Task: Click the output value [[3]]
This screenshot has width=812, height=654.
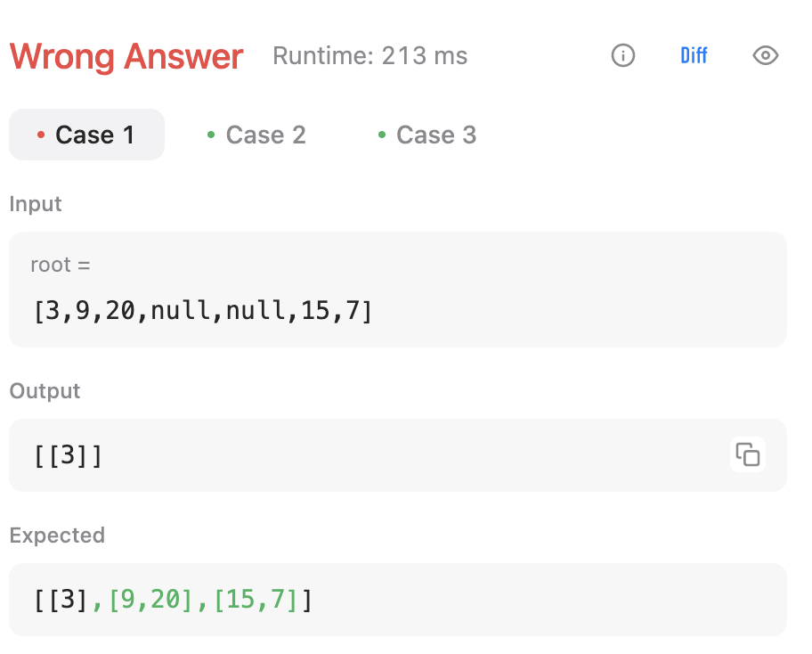Action: coord(68,455)
